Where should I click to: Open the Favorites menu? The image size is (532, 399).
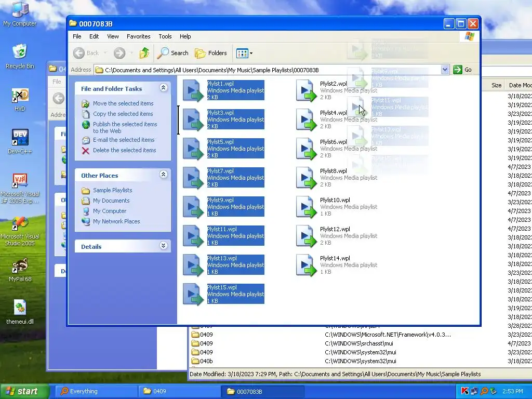point(138,36)
